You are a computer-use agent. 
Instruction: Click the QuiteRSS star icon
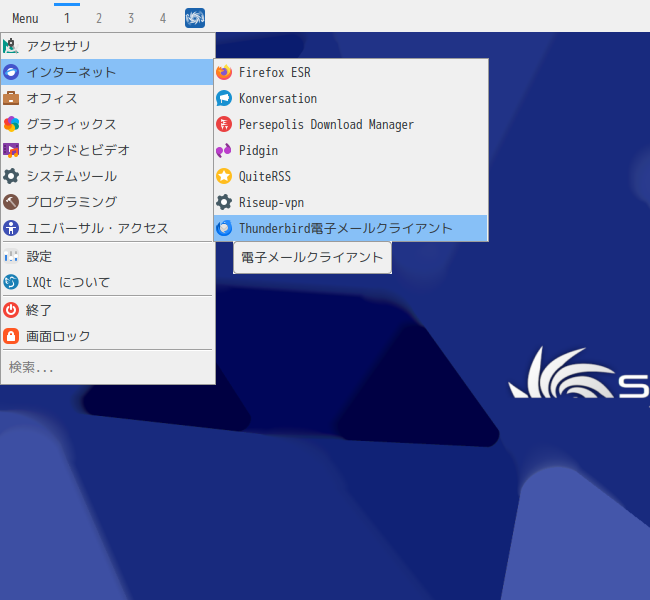click(x=224, y=176)
